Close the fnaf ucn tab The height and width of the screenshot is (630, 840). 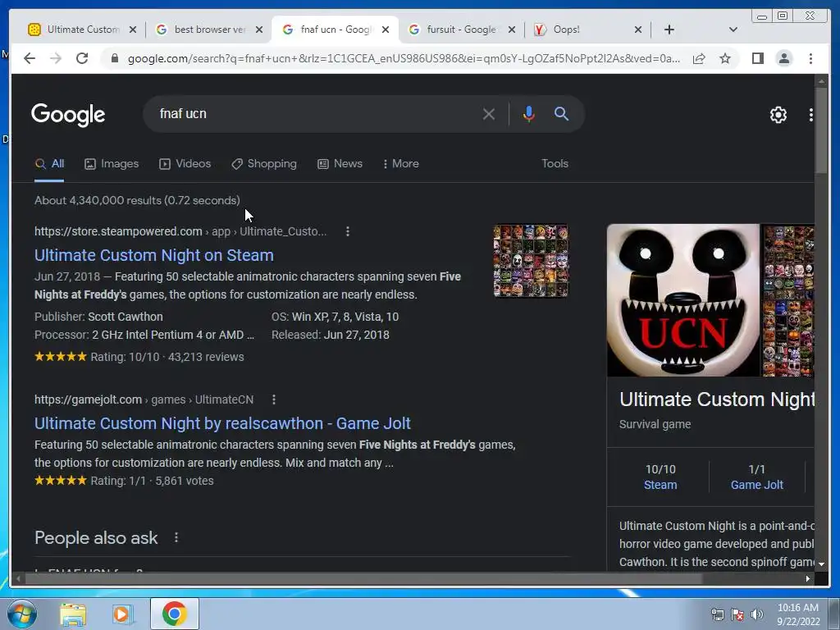click(386, 30)
